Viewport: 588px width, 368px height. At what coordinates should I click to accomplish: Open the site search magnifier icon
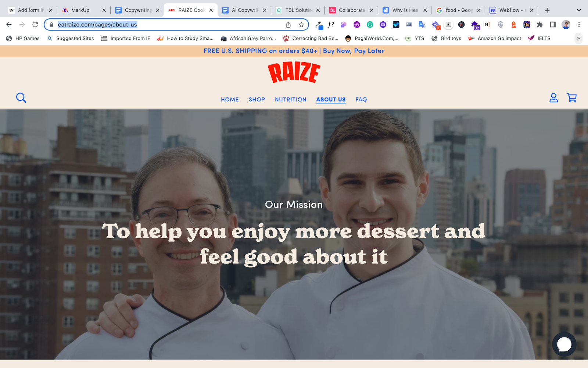pyautogui.click(x=21, y=98)
